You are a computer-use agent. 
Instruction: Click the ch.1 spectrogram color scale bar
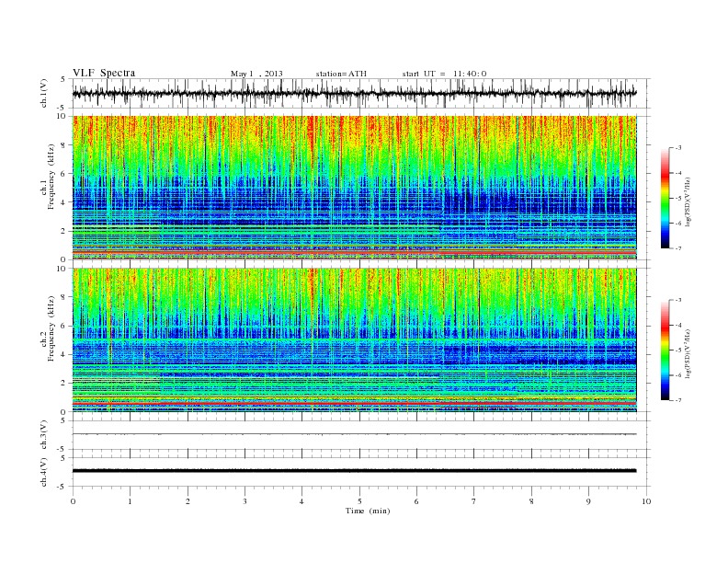pos(665,198)
